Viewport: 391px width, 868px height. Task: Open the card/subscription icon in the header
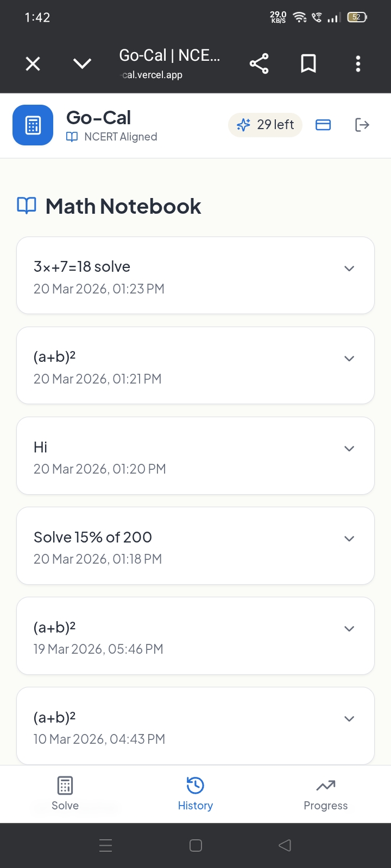coord(323,125)
